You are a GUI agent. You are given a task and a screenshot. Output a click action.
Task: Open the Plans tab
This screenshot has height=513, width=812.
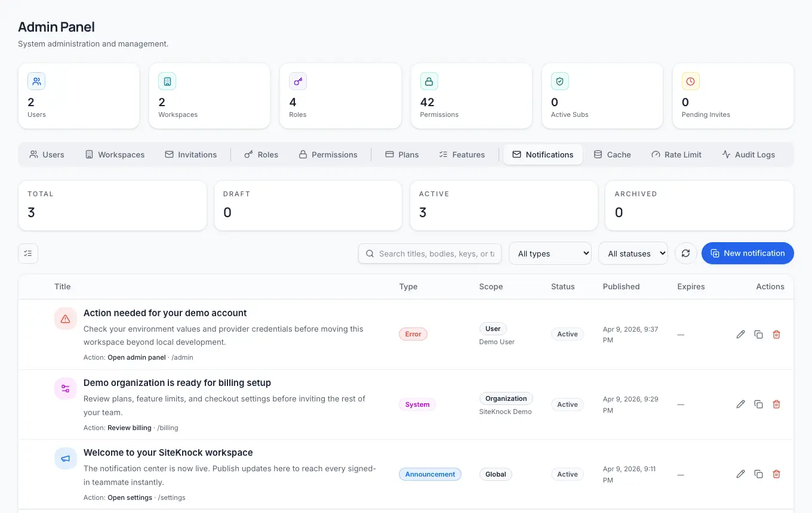click(402, 154)
